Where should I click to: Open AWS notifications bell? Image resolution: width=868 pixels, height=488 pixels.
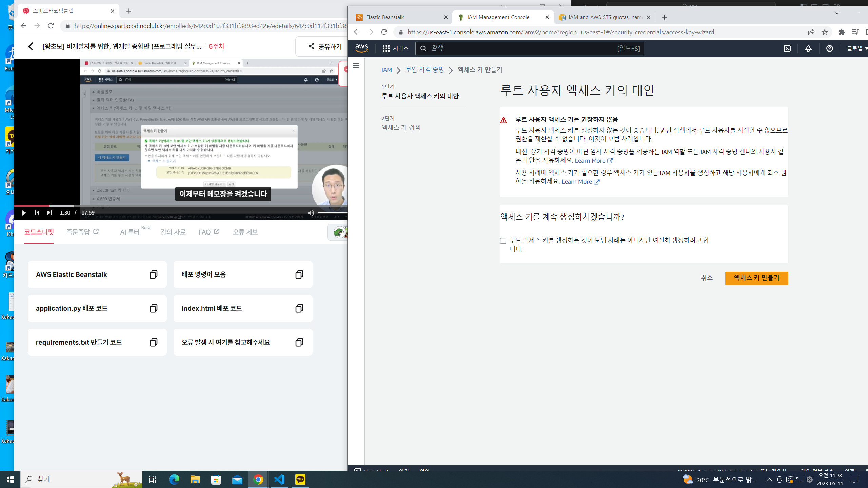tap(808, 48)
